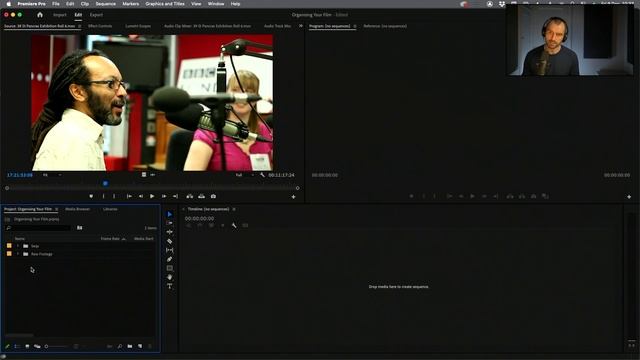The height and width of the screenshot is (360, 640).
Task: Click Drag Video Only filmstrip icon
Action: (144, 175)
